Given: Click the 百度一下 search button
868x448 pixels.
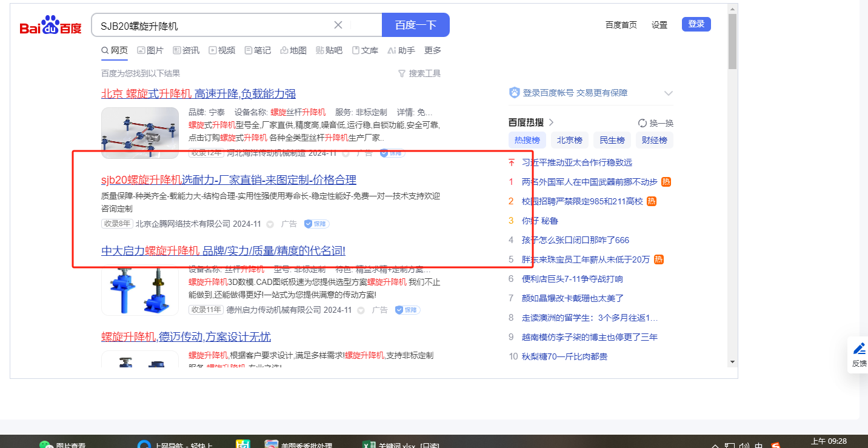Looking at the screenshot, I should (415, 25).
